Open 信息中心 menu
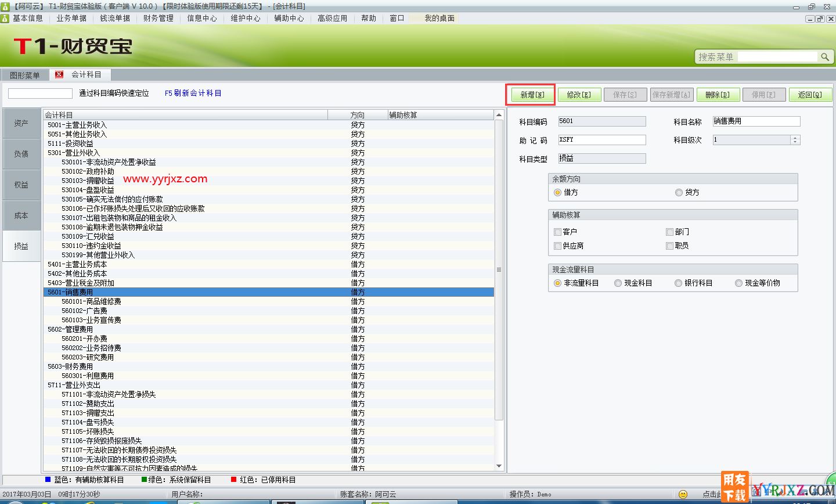The height and width of the screenshot is (504, 836). coord(202,18)
